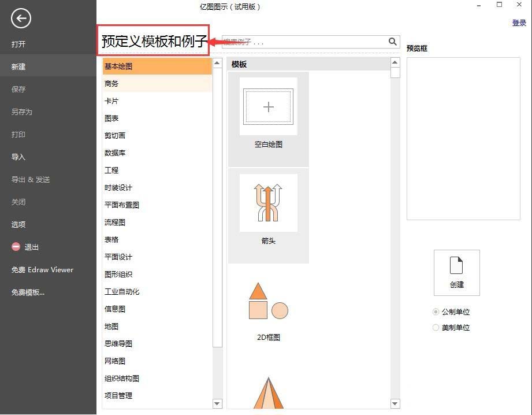Select the 平面布置图 category
Image resolution: width=532 pixels, height=415 pixels.
pos(157,205)
